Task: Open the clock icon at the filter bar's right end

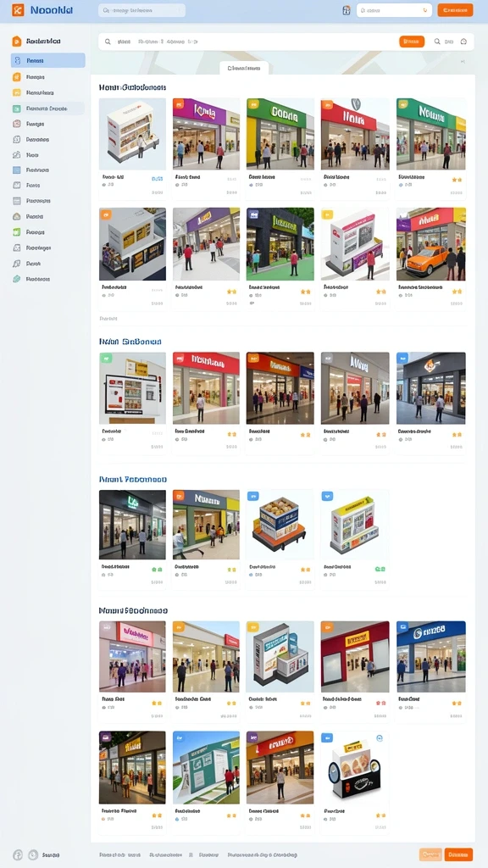Action: [463, 42]
